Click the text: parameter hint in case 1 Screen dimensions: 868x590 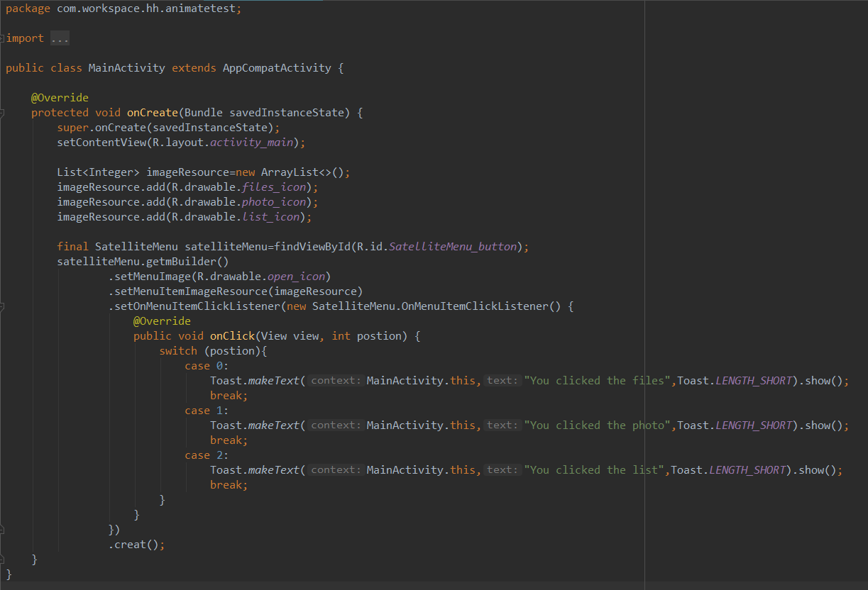coord(502,425)
